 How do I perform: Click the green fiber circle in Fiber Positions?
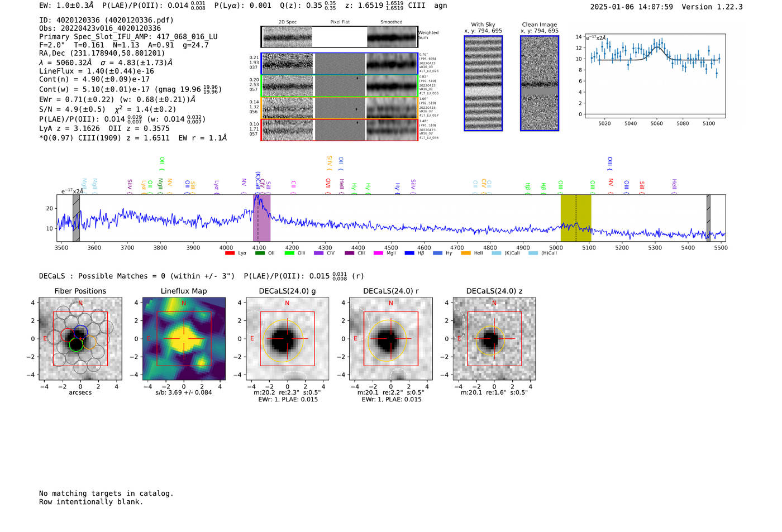pyautogui.click(x=75, y=344)
